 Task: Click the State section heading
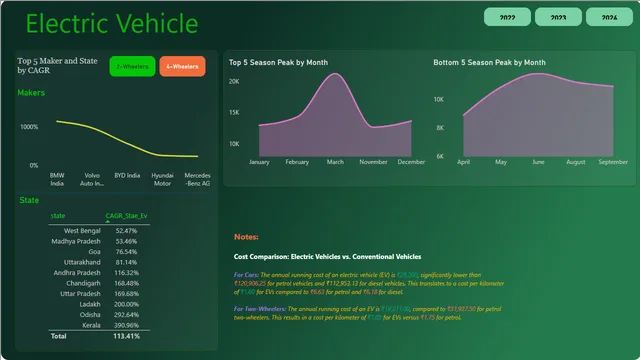(29, 200)
